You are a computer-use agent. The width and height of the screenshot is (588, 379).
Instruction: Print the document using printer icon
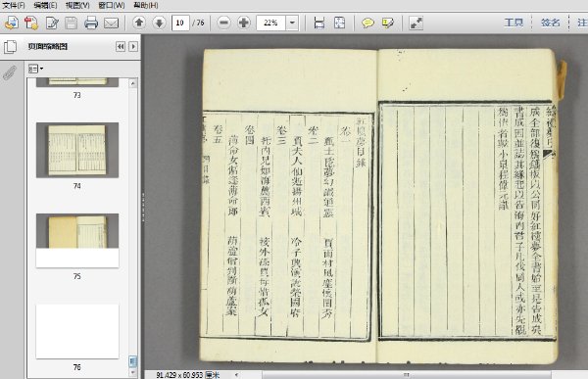91,23
